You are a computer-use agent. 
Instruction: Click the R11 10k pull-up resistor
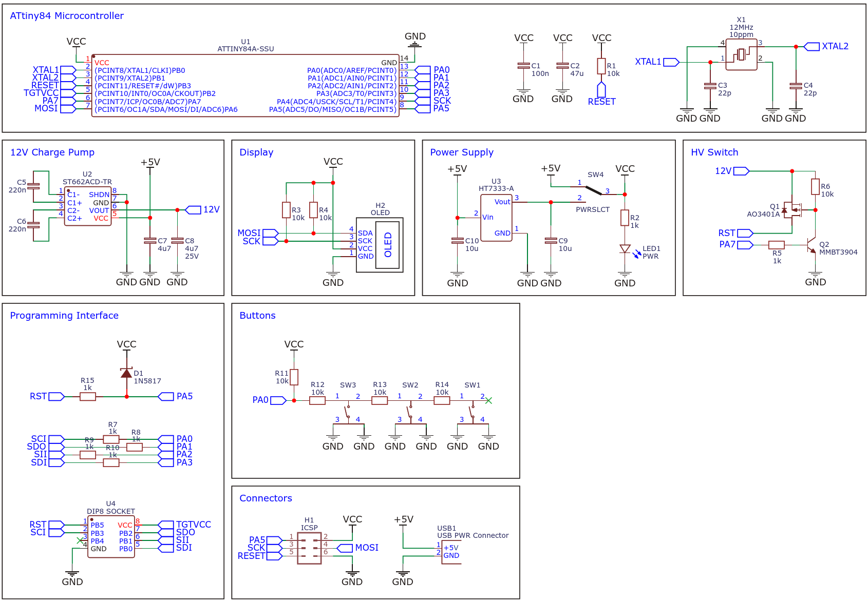(294, 377)
